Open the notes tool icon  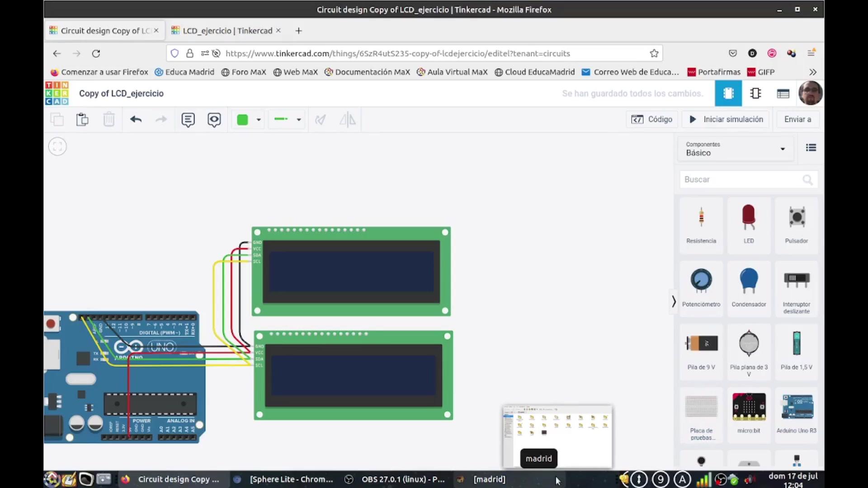188,120
